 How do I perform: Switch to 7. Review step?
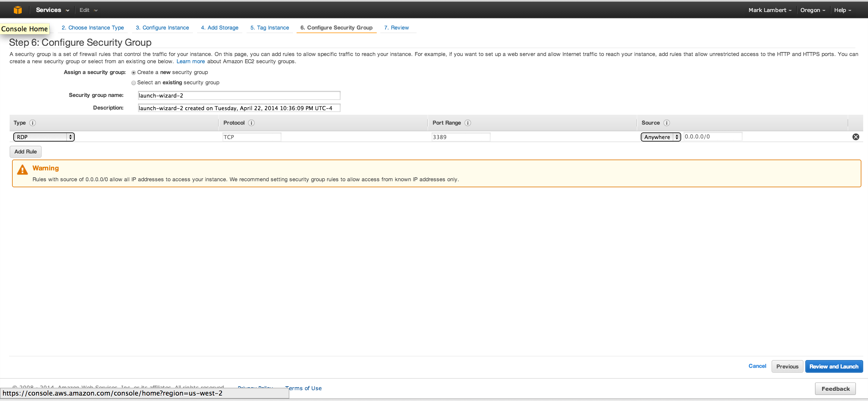point(396,28)
